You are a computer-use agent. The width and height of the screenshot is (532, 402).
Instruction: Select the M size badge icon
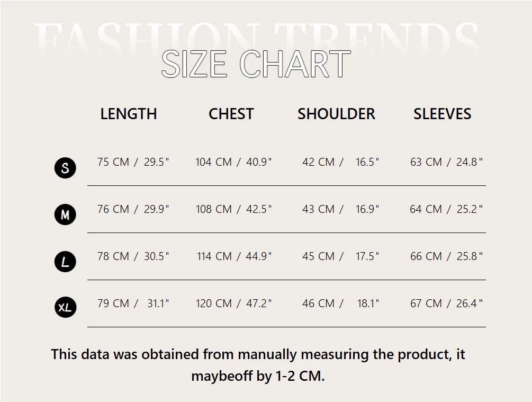tap(65, 215)
